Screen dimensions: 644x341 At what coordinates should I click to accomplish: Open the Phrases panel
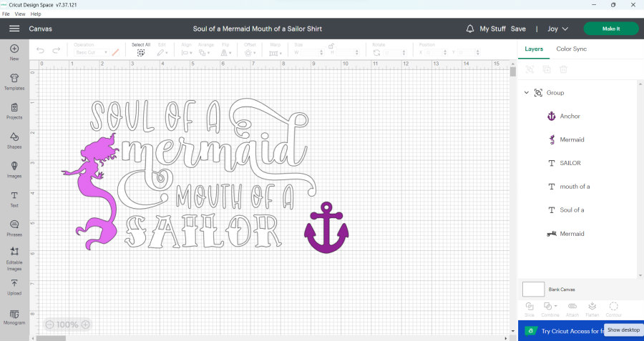14,227
